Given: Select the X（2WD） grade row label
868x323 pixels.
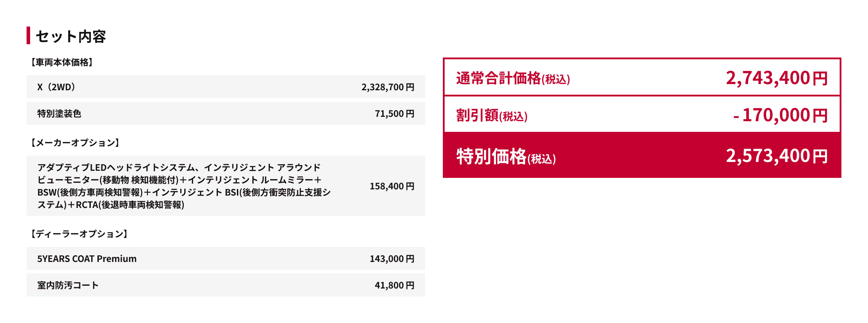Looking at the screenshot, I should [56, 87].
